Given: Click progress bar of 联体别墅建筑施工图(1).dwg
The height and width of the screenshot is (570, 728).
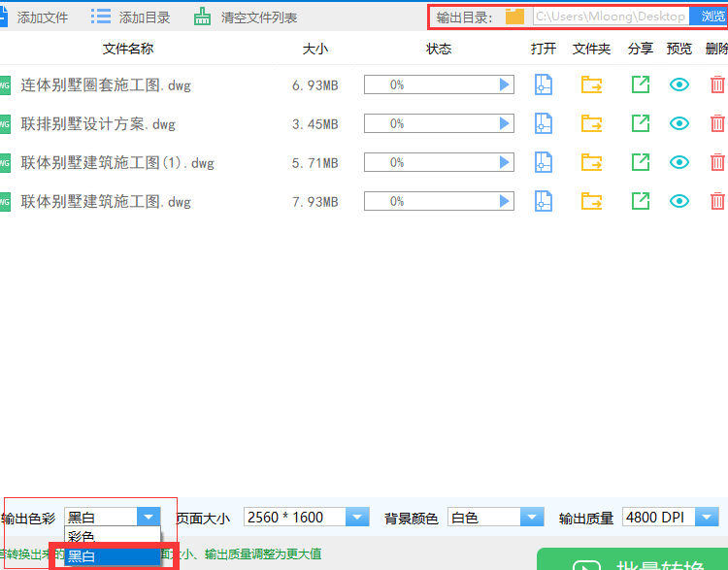Looking at the screenshot, I should [x=439, y=162].
